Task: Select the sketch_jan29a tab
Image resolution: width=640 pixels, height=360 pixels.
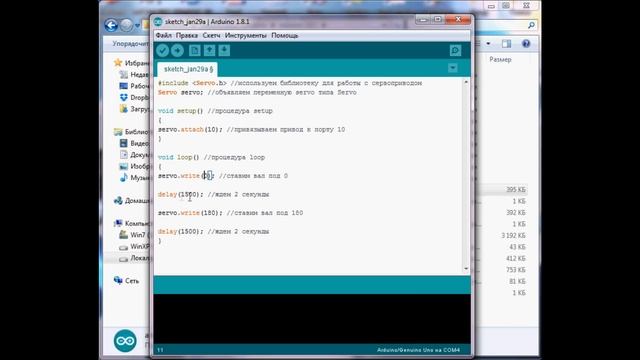Action: 188,69
